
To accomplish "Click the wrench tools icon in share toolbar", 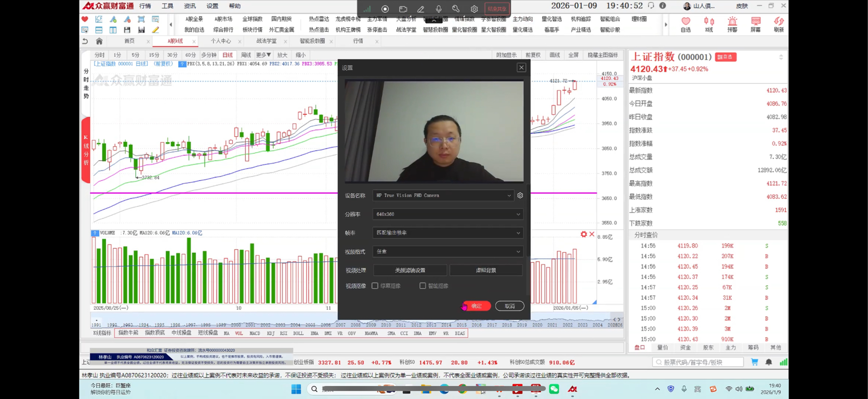I will (x=456, y=9).
